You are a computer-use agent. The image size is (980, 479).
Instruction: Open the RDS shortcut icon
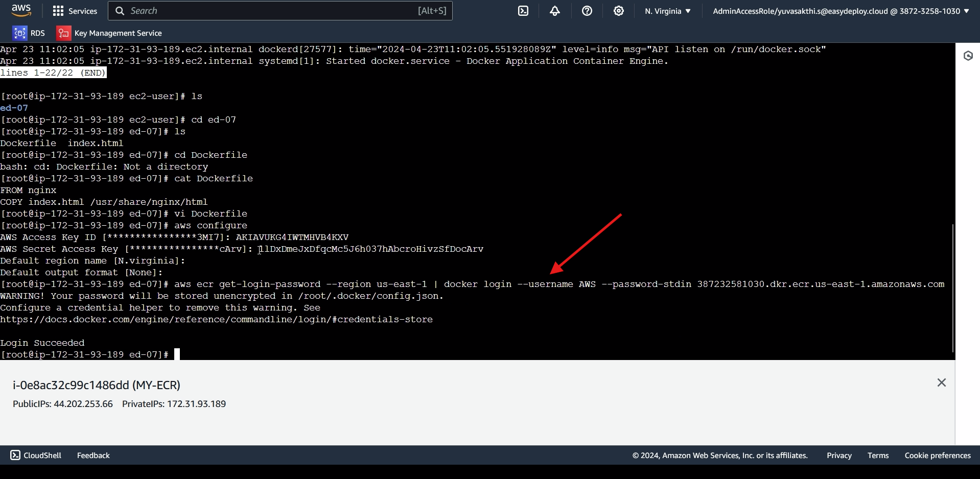click(x=20, y=33)
